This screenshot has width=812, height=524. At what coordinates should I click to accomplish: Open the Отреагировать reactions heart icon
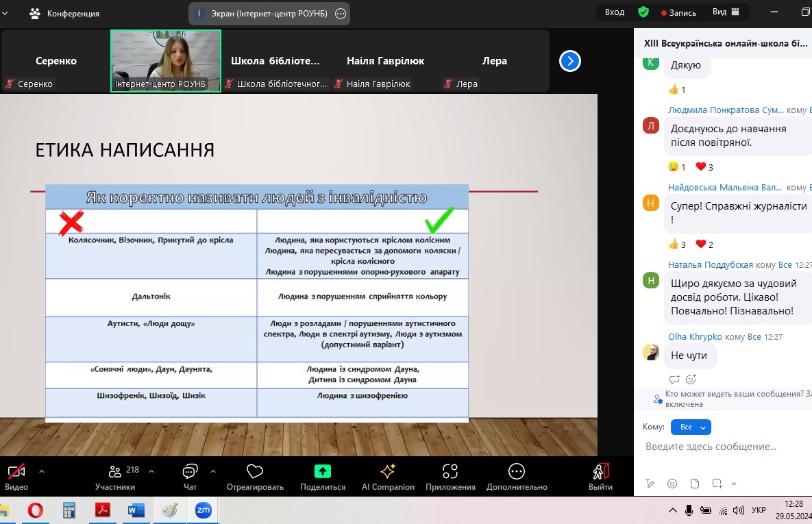[255, 472]
